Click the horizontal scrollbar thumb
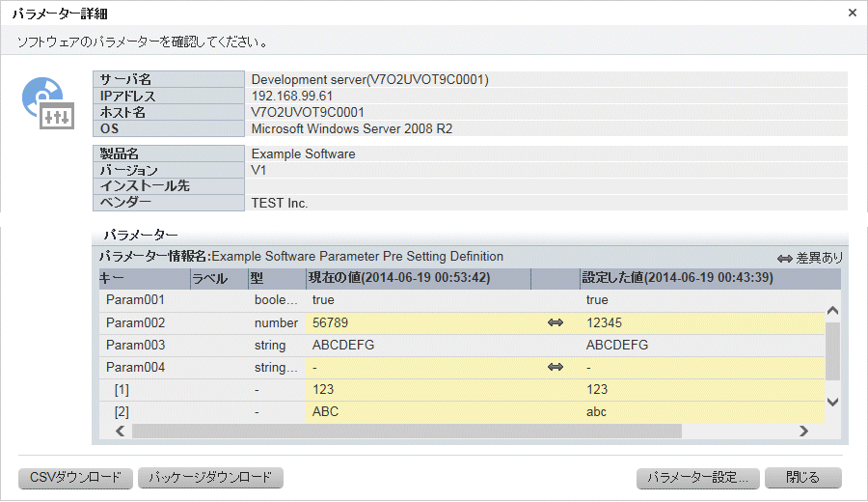The width and height of the screenshot is (868, 502). pyautogui.click(x=407, y=431)
